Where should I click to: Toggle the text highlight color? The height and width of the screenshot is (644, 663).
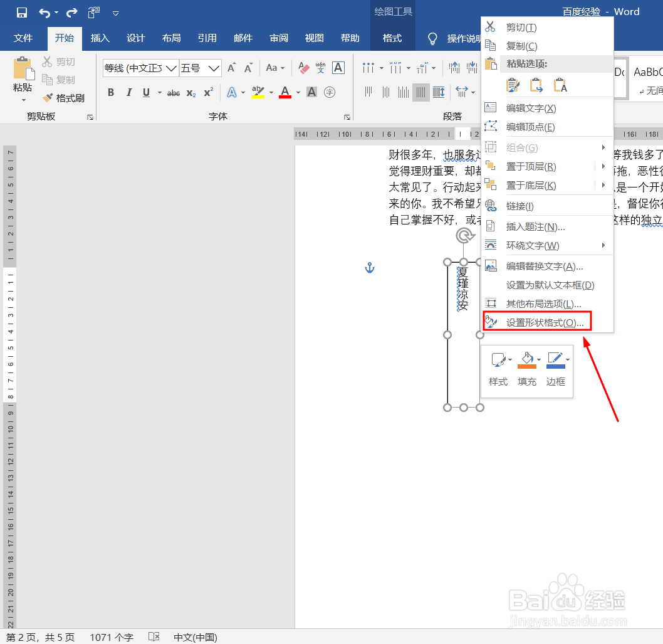pos(259,92)
